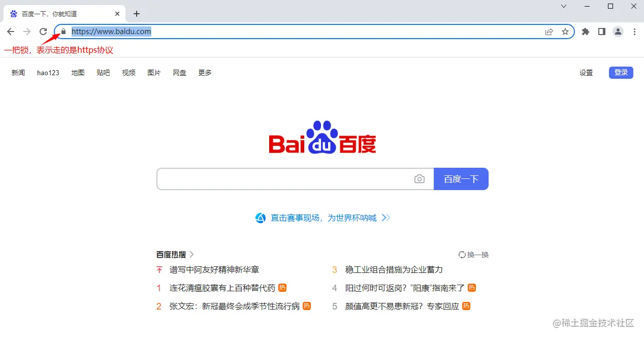The width and height of the screenshot is (644, 338).
Task: Open the 地图 nav link
Action: tap(78, 73)
